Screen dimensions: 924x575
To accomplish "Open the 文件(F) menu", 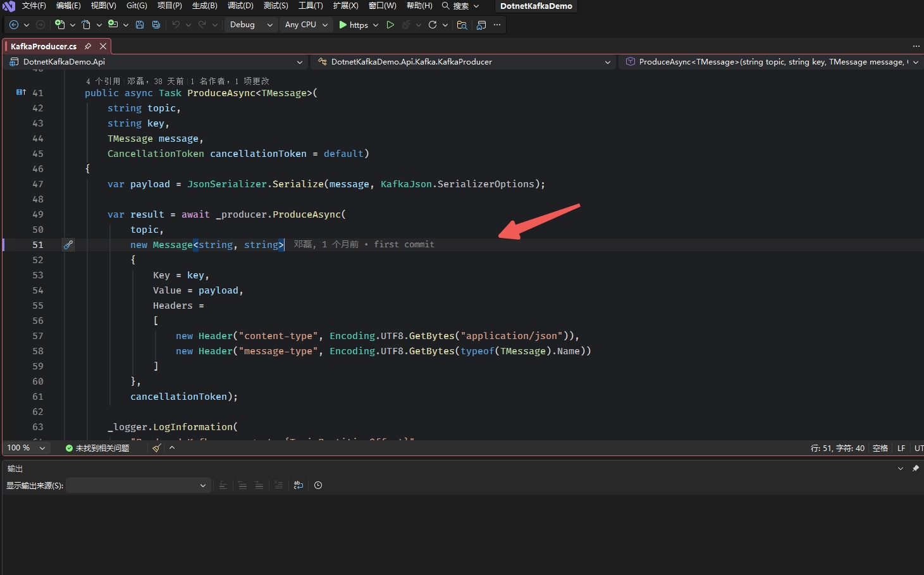I will point(34,6).
